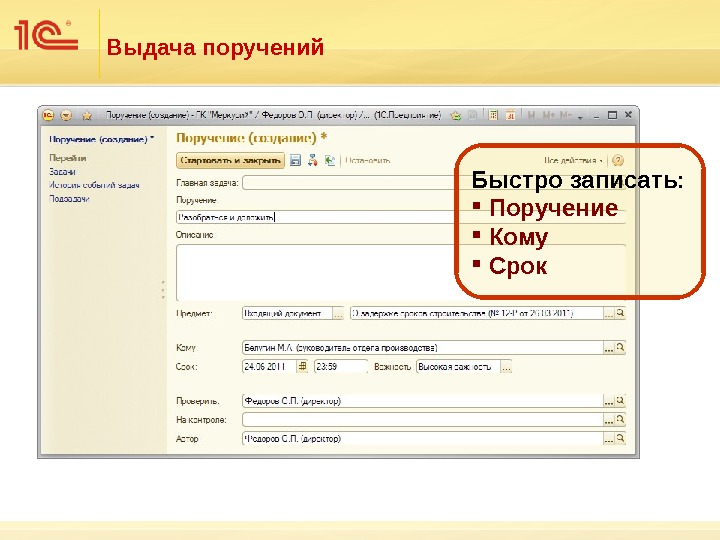Click the Срок time field 23:59
The image size is (720, 540).
click(x=341, y=366)
